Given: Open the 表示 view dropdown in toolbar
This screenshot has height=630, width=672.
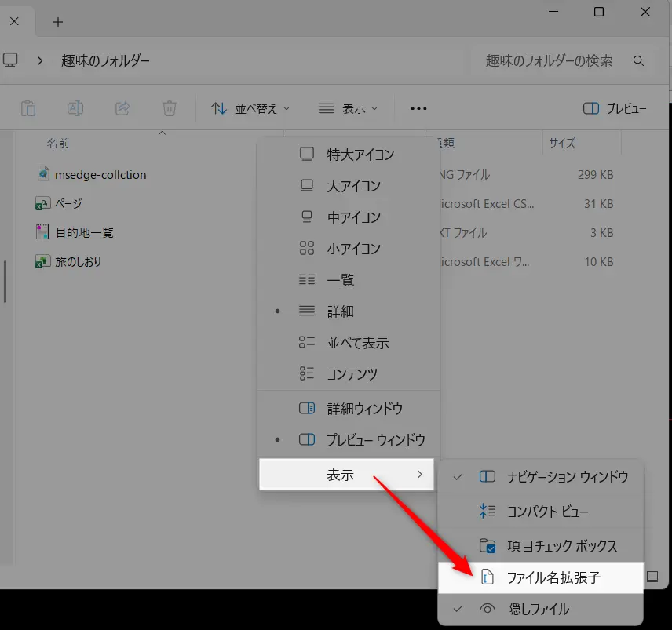Looking at the screenshot, I should coord(349,108).
